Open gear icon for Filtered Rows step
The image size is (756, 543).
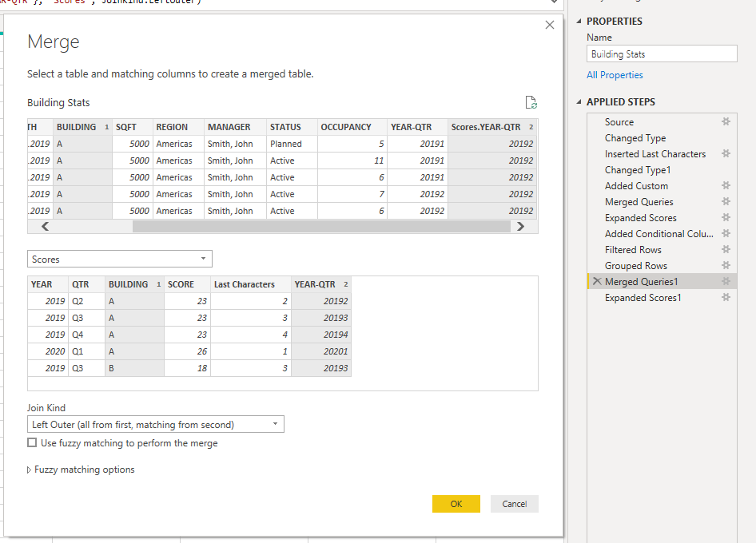tap(726, 249)
